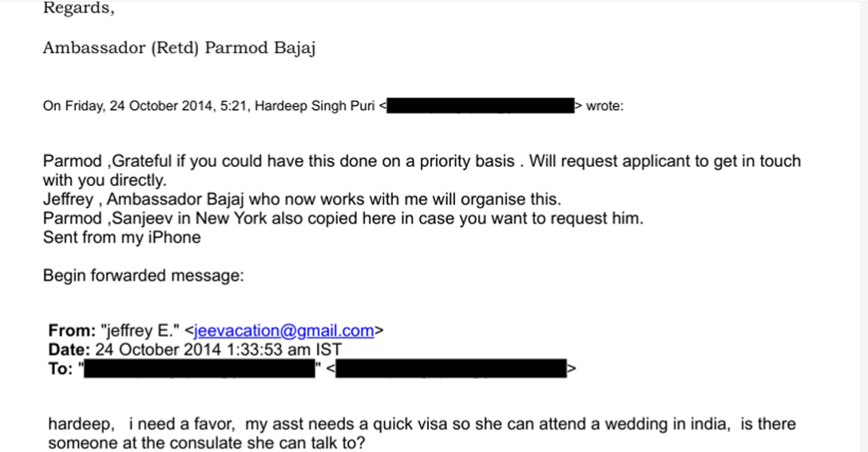Click the bold "Date:" header label

(69, 350)
